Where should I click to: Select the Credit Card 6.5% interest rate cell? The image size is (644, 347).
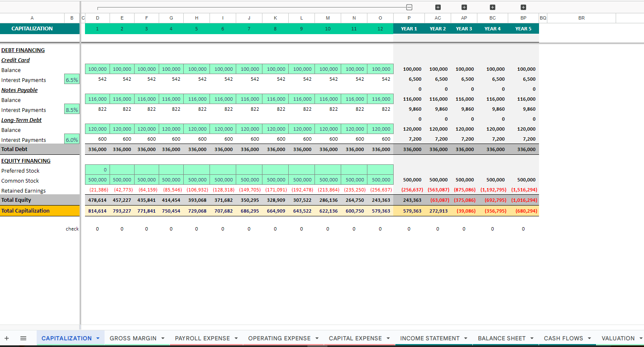72,79
